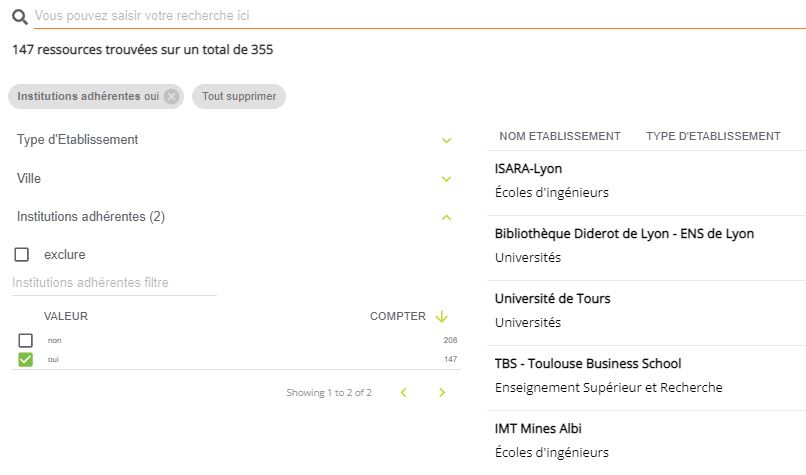806x475 pixels.
Task: Click the 'VALEUR' column header
Action: [66, 316]
